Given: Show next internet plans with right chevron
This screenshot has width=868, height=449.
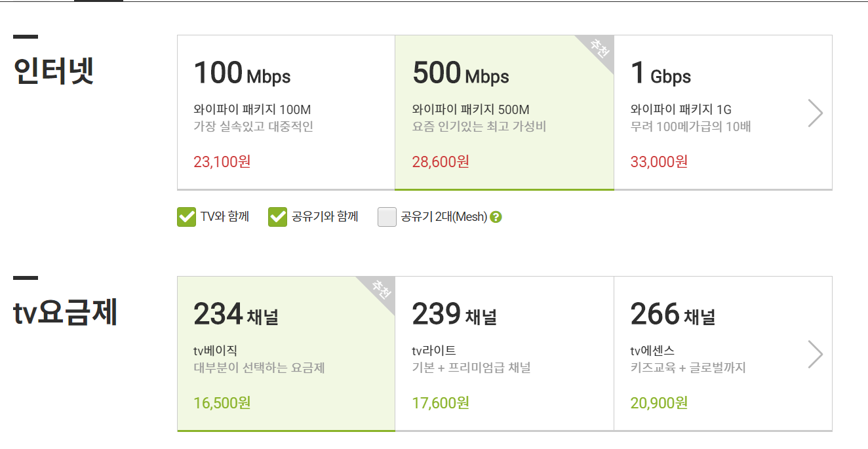Looking at the screenshot, I should tap(815, 113).
